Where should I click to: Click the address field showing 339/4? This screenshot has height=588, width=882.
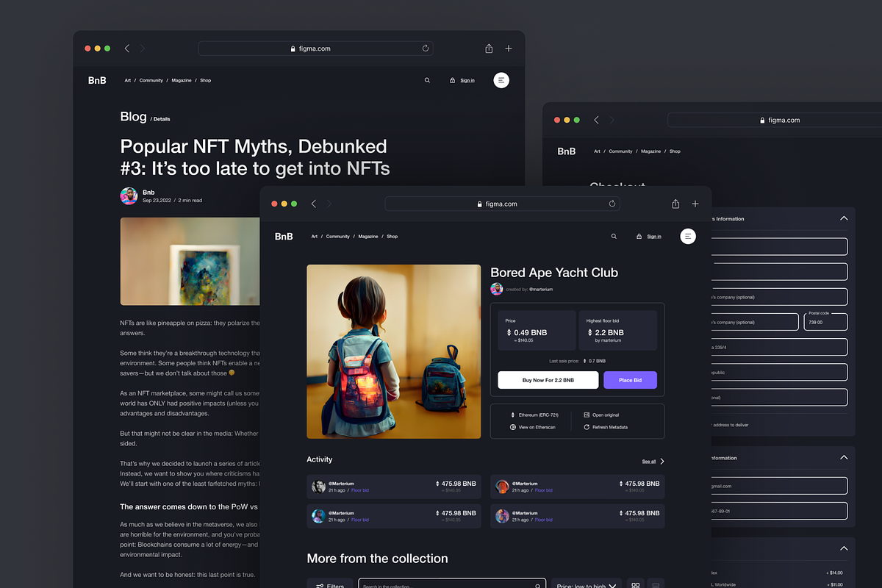779,347
